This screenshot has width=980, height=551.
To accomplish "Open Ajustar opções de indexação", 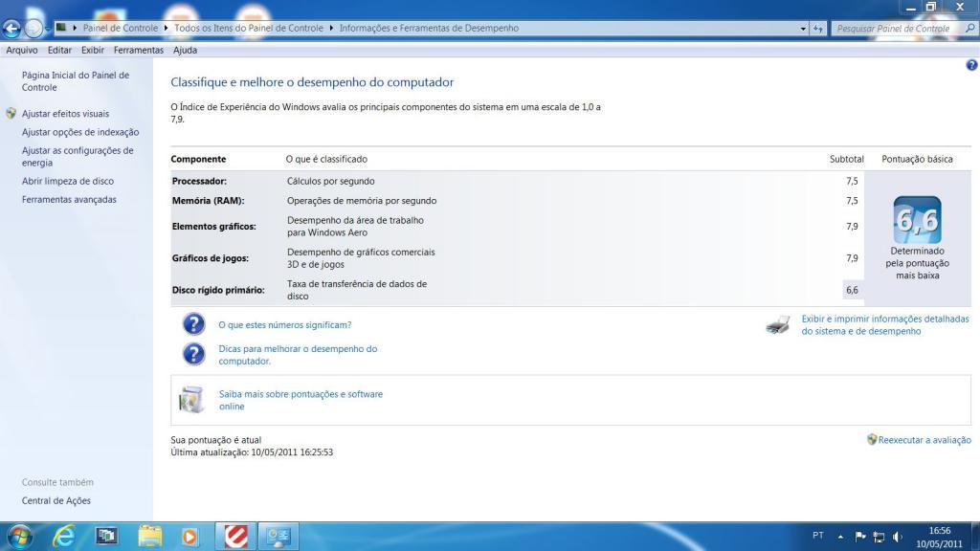I will [x=80, y=132].
